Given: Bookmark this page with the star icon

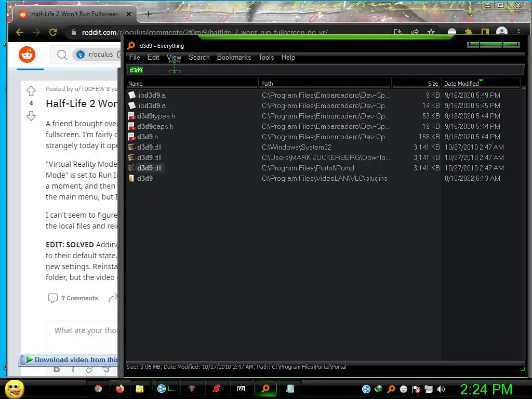Looking at the screenshot, I should pos(431,32).
